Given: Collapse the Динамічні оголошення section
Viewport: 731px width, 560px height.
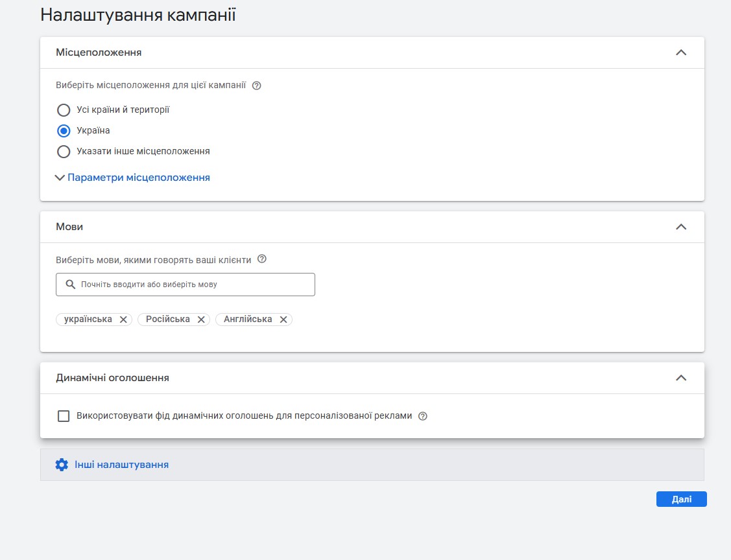Looking at the screenshot, I should 680,378.
